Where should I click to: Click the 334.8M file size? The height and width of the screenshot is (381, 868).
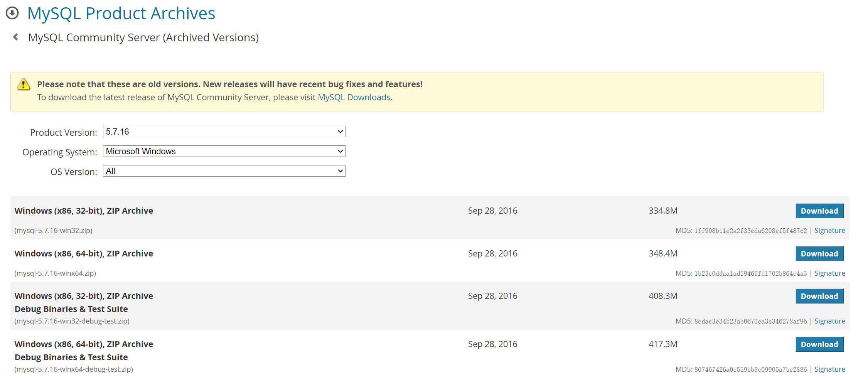tap(663, 211)
